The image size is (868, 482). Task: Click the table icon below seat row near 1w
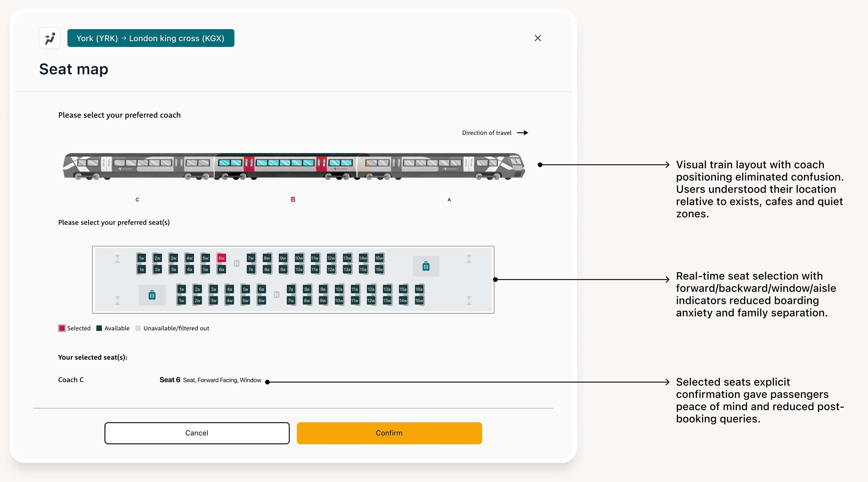click(x=118, y=300)
